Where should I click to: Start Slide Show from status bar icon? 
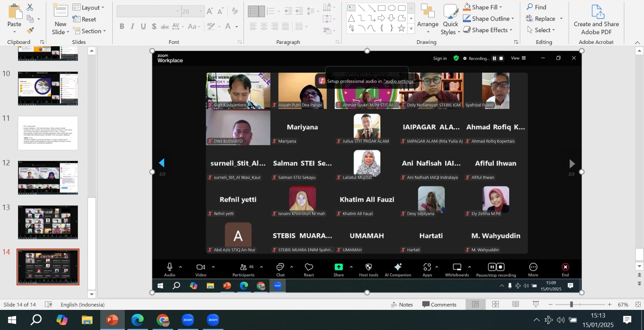click(x=536, y=305)
